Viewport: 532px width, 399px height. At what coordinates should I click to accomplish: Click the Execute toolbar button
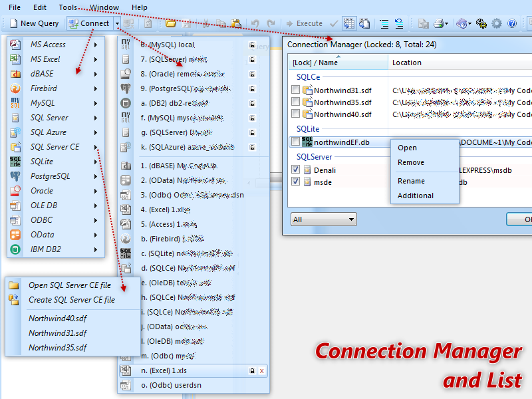pos(305,23)
